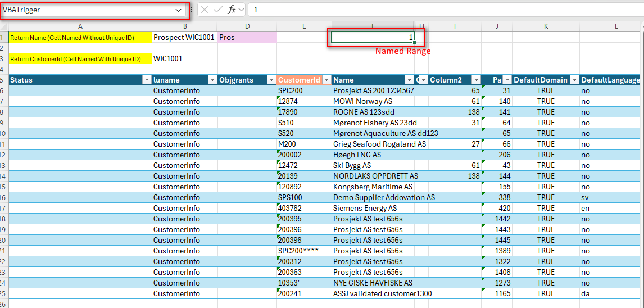The image size is (644, 308).
Task: Click the yellow Return CustomerId cell
Action: coord(76,58)
